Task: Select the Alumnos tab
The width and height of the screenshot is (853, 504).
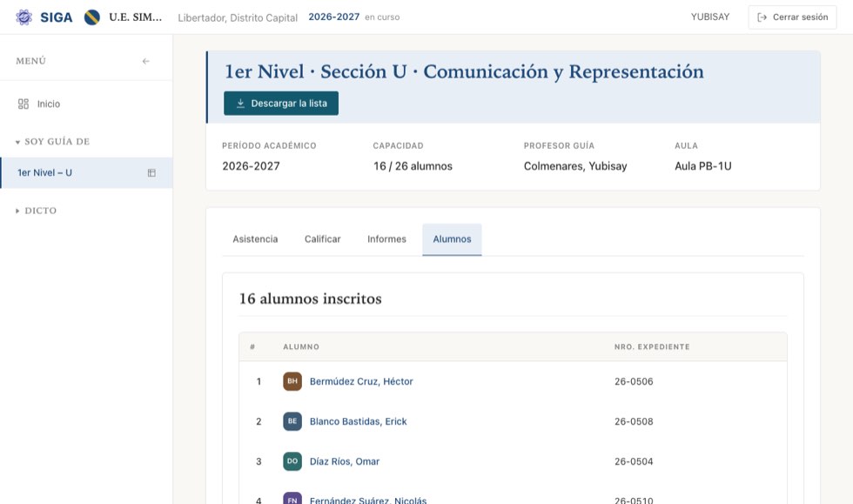Action: click(x=452, y=239)
